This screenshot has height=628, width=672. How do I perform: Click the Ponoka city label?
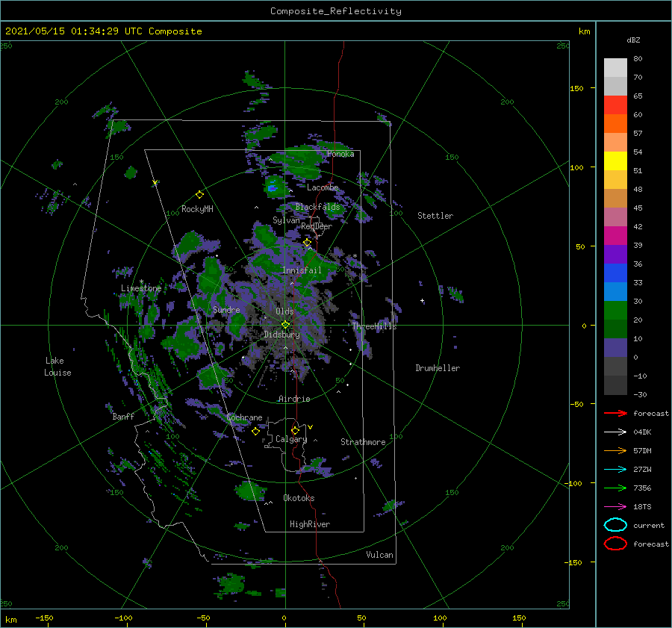340,154
